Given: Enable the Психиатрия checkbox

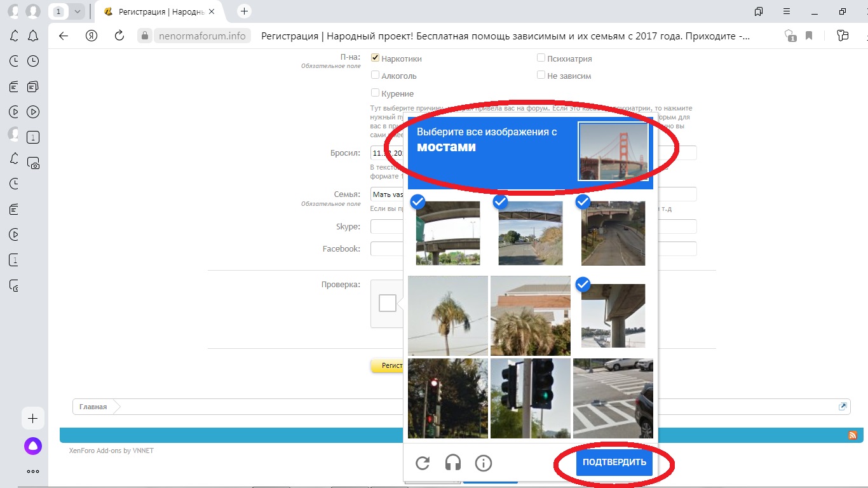Looking at the screenshot, I should click(x=541, y=58).
